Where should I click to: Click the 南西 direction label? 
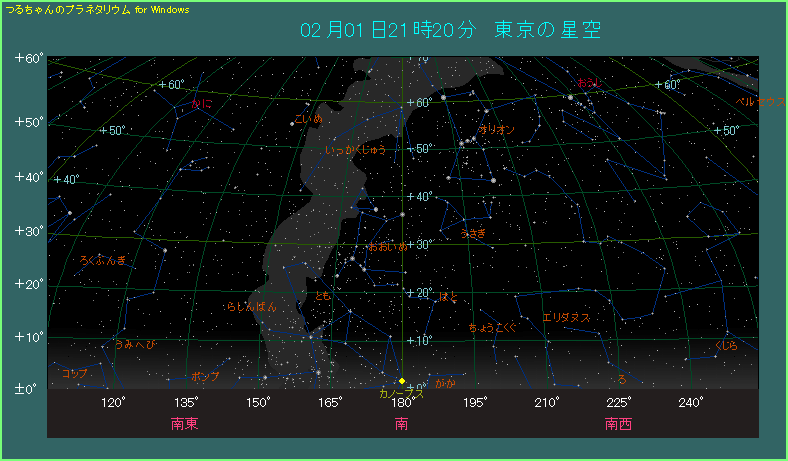[618, 424]
